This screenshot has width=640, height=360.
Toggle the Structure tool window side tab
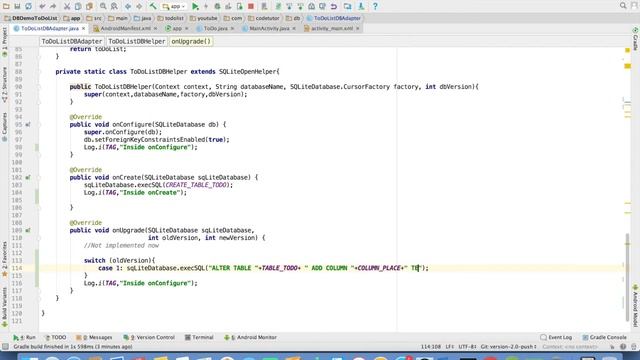pos(4,84)
